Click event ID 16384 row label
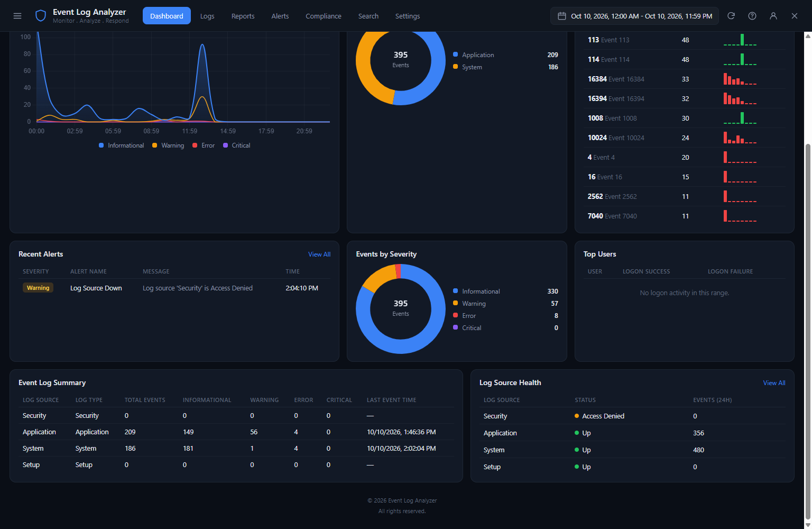 [x=616, y=79]
